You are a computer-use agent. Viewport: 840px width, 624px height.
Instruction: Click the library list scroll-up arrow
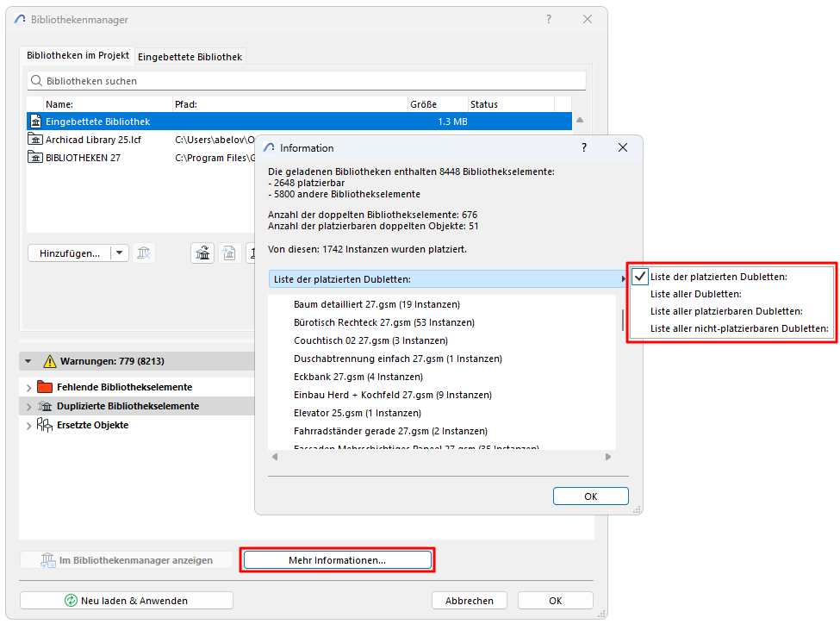(580, 120)
